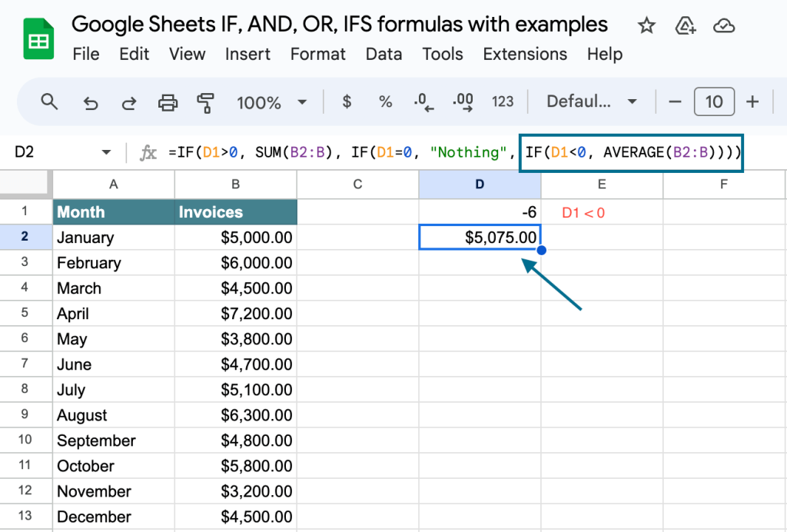Activate the paint format tool

tap(205, 103)
